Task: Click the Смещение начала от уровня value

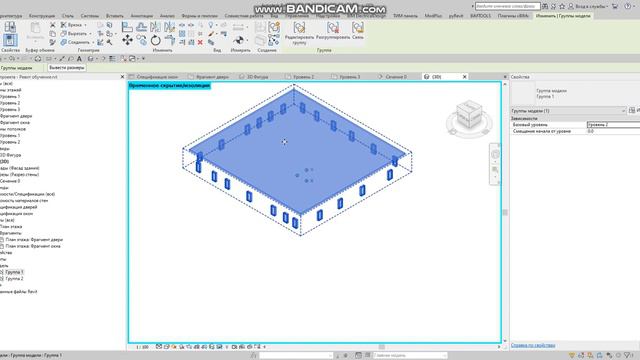Action: click(613, 131)
